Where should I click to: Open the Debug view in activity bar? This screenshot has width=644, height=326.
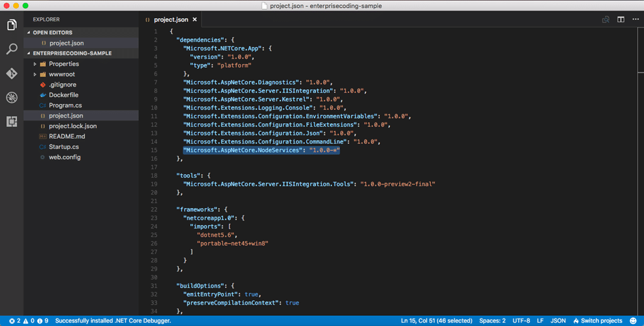pos(11,97)
